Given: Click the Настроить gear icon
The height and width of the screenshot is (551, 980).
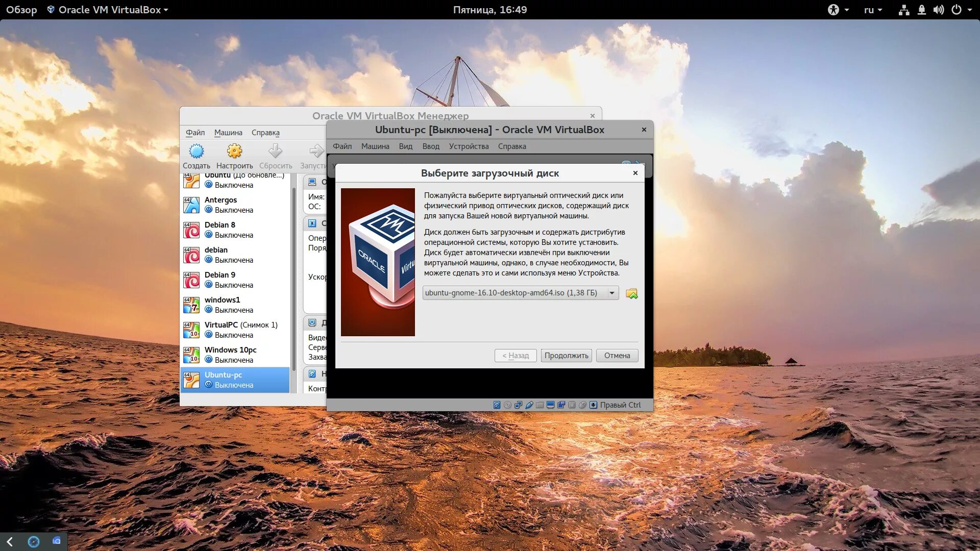Looking at the screenshot, I should pos(234,152).
